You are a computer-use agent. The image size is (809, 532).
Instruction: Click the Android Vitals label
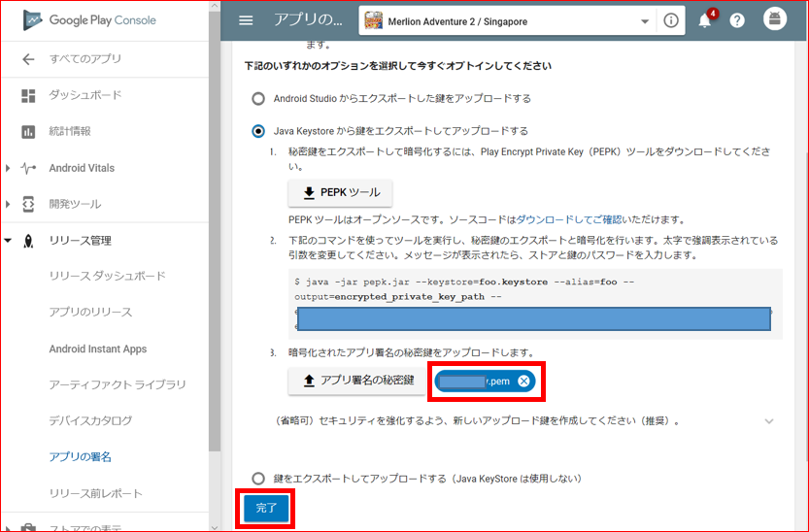pos(82,168)
